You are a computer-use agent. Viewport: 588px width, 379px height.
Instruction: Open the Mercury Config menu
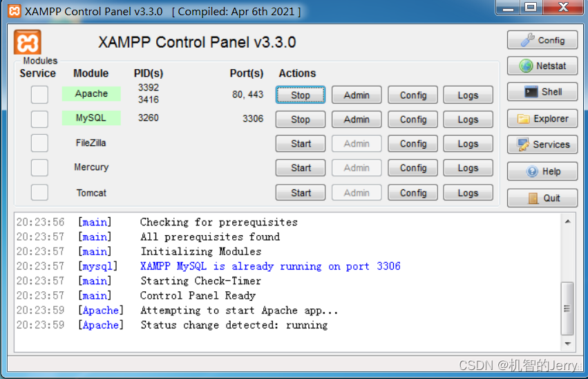tap(413, 168)
